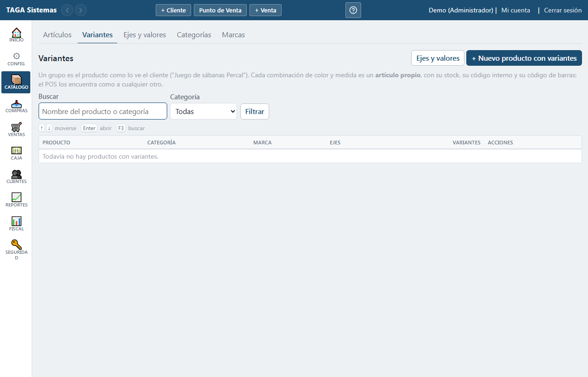Switch to the Marcas tab
Viewport: 588px width, 377px height.
click(x=233, y=35)
